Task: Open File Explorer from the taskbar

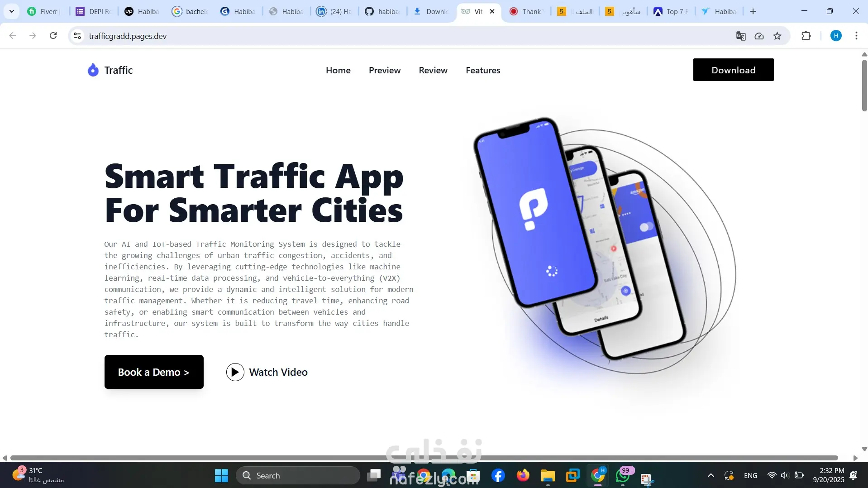Action: pos(547,475)
